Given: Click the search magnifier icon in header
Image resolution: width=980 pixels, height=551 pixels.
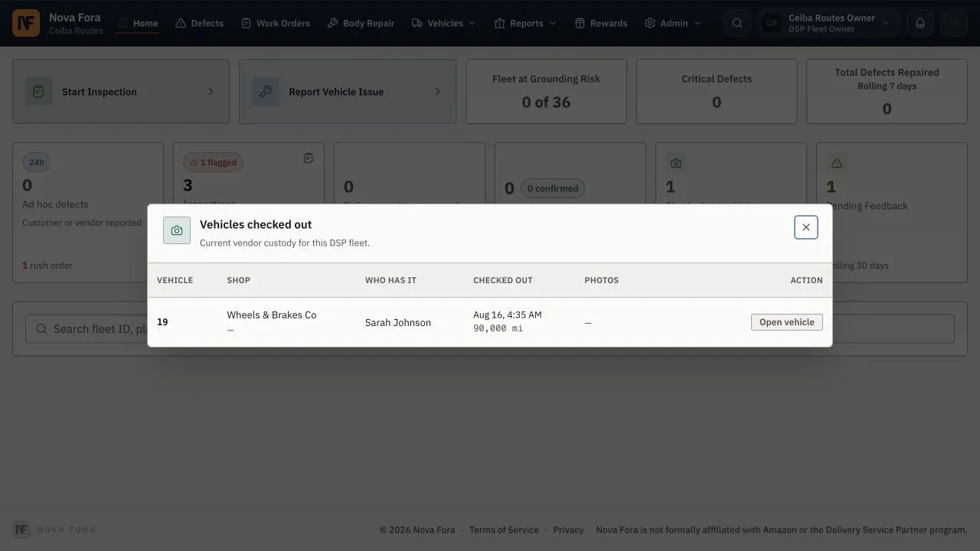Looking at the screenshot, I should (737, 23).
